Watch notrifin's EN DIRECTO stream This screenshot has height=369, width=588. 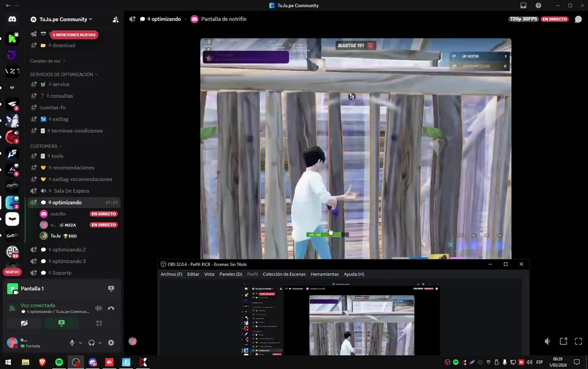click(x=104, y=214)
